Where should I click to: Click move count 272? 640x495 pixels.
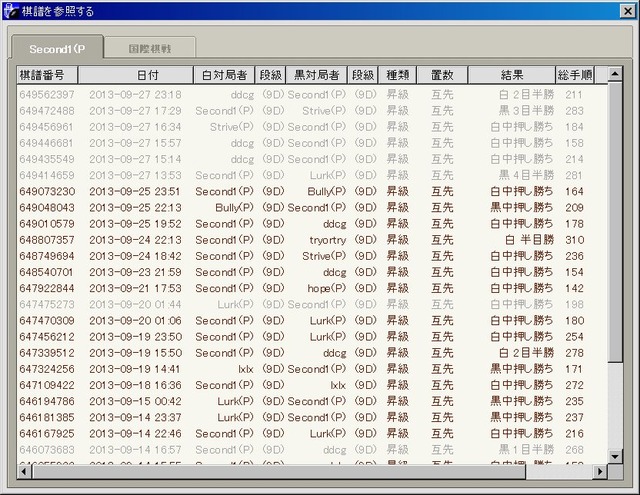pyautogui.click(x=575, y=385)
